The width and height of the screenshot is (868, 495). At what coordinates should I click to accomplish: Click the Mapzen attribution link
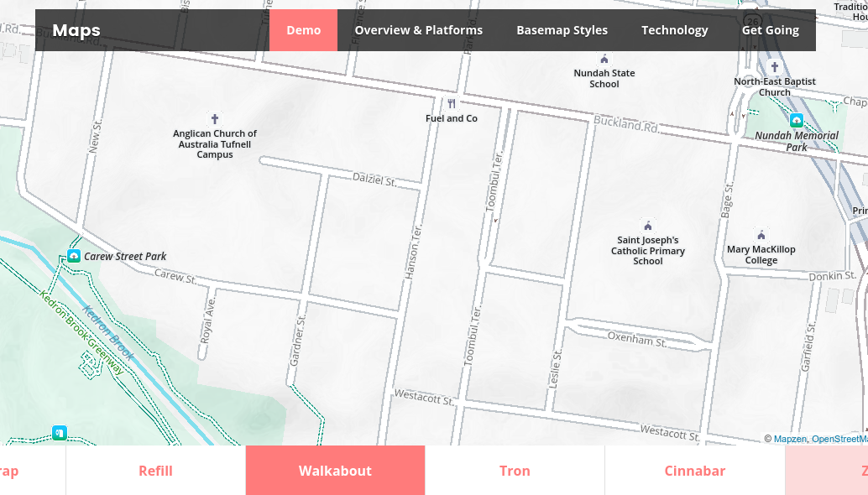point(790,439)
